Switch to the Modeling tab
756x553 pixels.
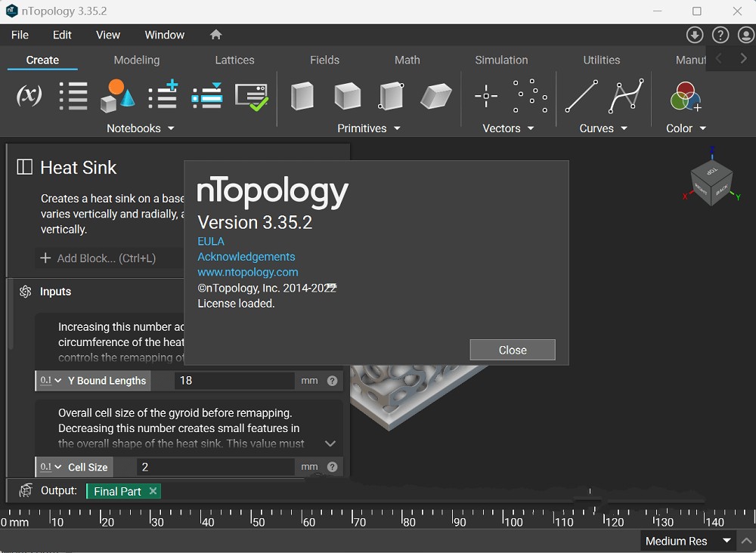(136, 60)
